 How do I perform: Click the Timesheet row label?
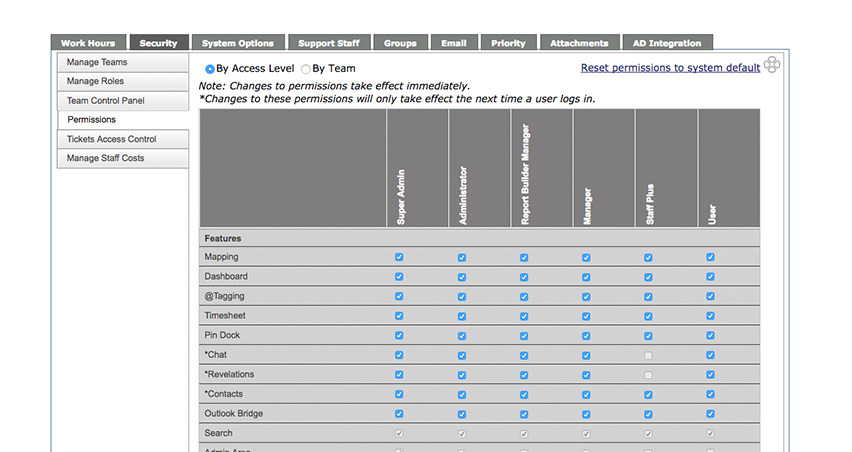click(x=225, y=316)
